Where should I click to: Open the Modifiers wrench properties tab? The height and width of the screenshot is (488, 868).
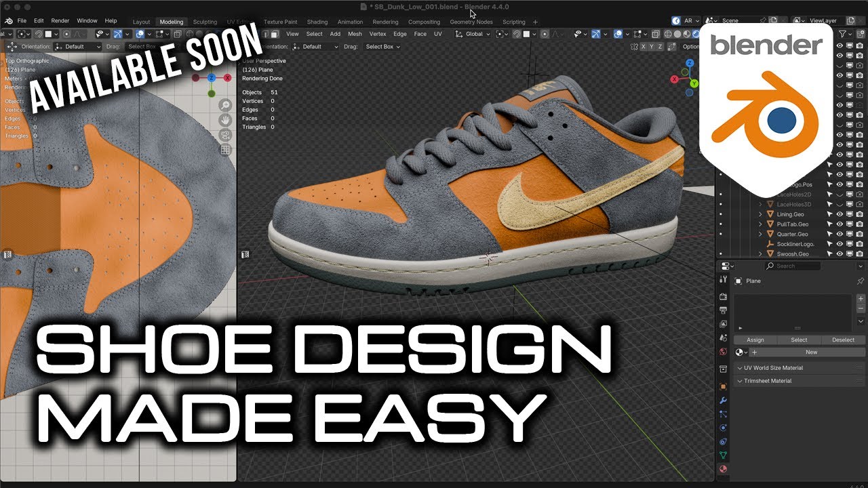(723, 401)
